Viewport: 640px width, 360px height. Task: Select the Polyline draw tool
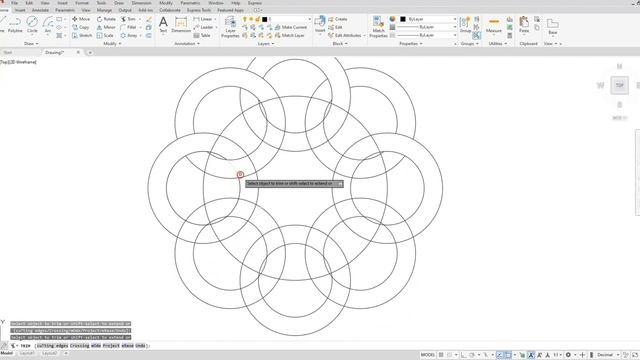[x=15, y=24]
